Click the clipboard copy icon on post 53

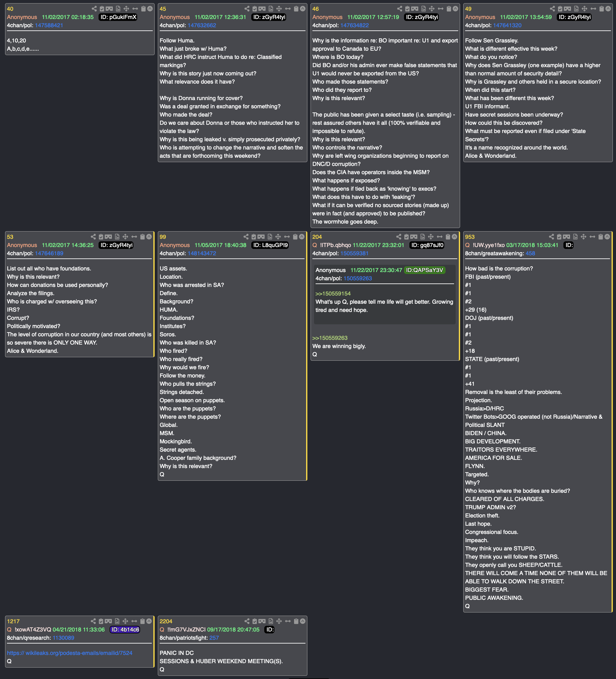142,237
